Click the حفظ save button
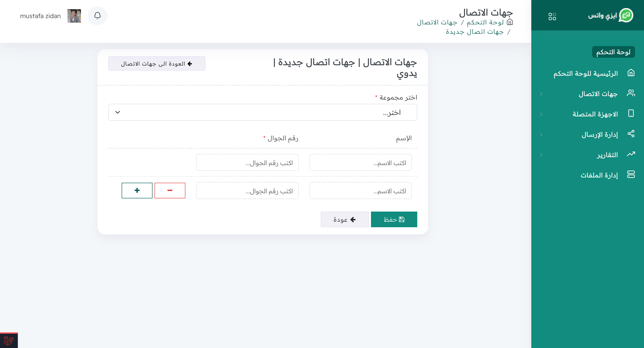The height and width of the screenshot is (348, 644). [x=394, y=219]
